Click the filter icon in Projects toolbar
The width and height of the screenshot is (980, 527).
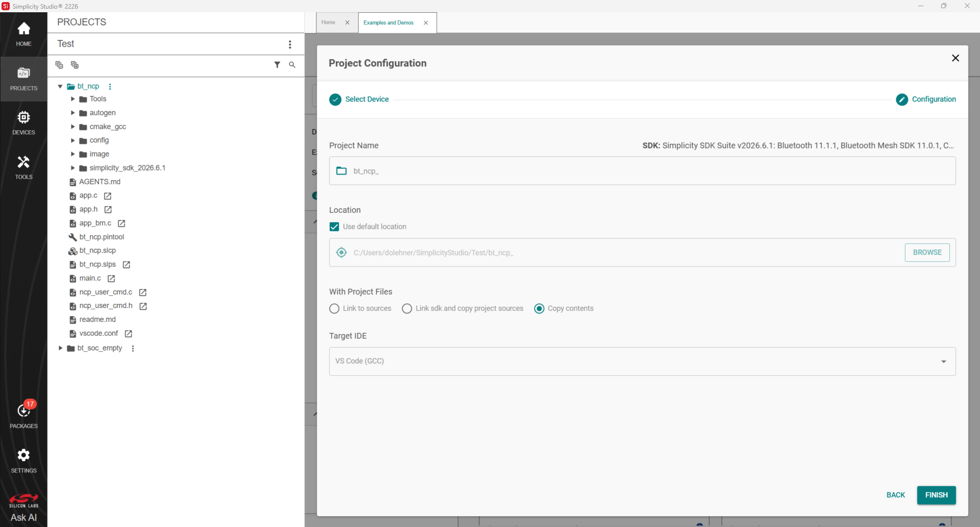point(277,65)
